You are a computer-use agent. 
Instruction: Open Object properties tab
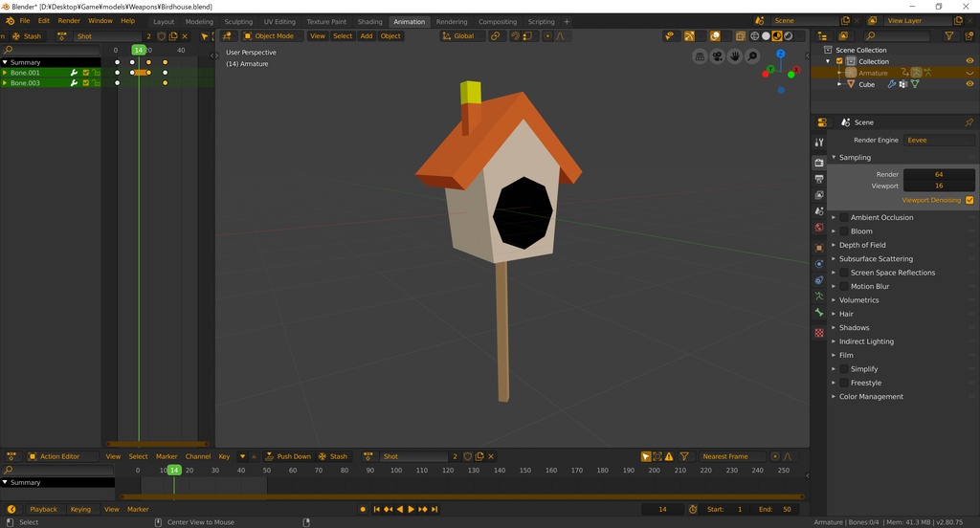(819, 248)
